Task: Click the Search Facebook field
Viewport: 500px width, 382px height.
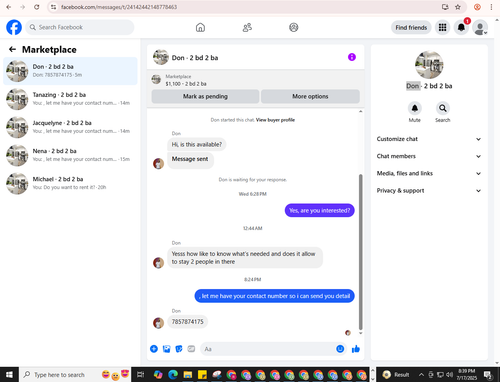Action: (80, 27)
